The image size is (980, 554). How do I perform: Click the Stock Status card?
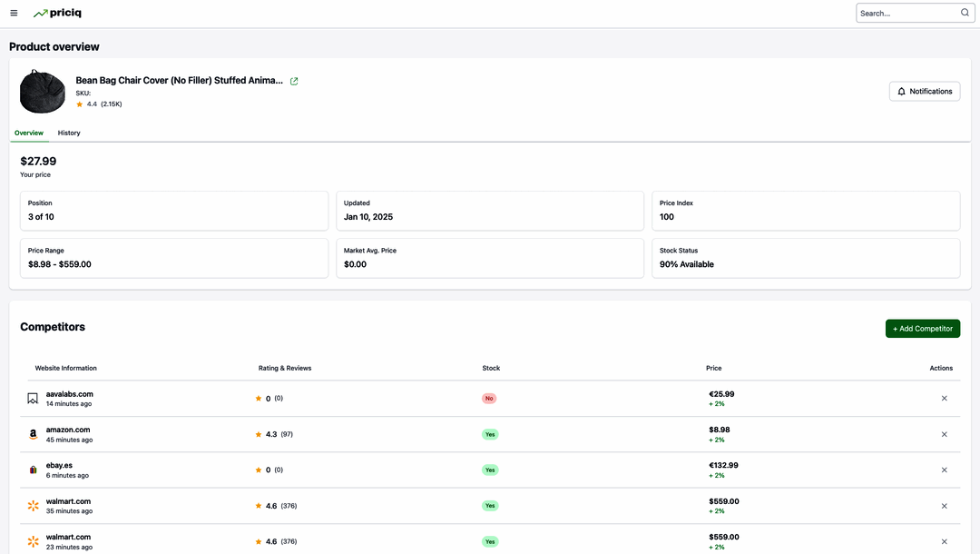pyautogui.click(x=805, y=258)
